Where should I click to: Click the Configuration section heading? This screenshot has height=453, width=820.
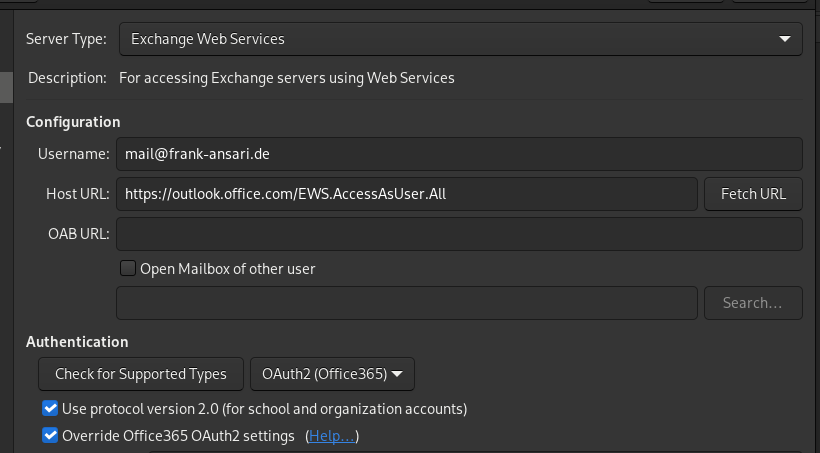click(73, 122)
